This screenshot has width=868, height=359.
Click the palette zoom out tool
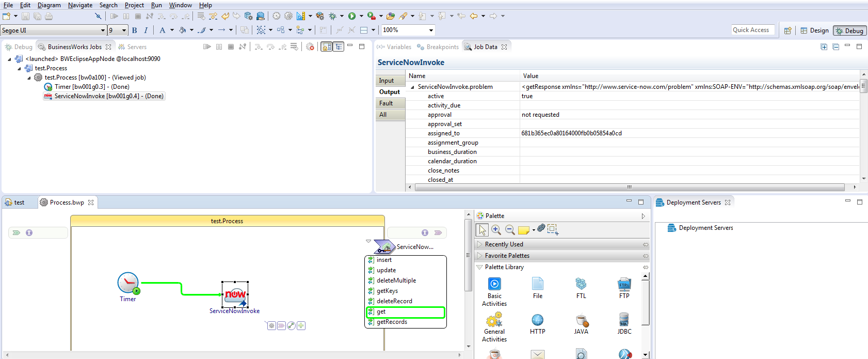(x=510, y=230)
